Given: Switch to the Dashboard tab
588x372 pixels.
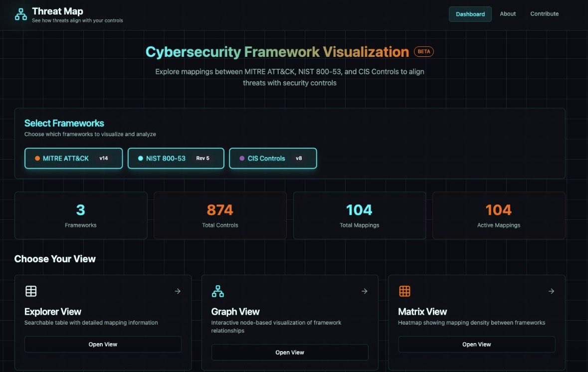Looking at the screenshot, I should coord(470,14).
